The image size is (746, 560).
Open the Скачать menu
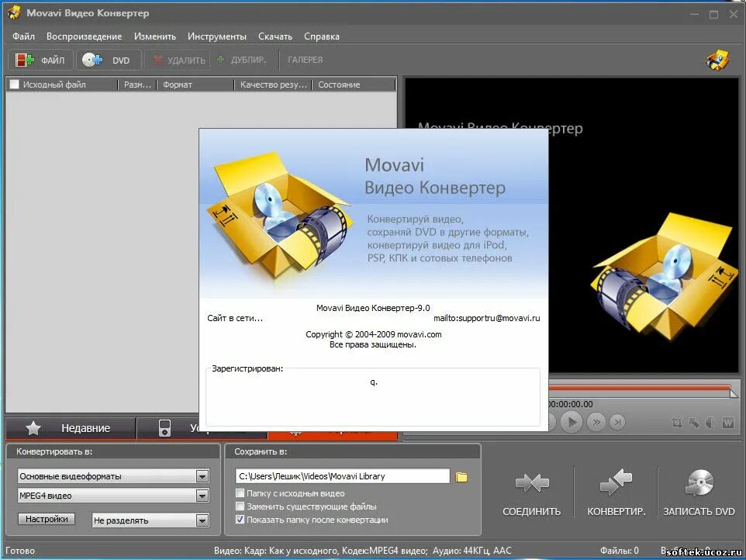click(275, 36)
